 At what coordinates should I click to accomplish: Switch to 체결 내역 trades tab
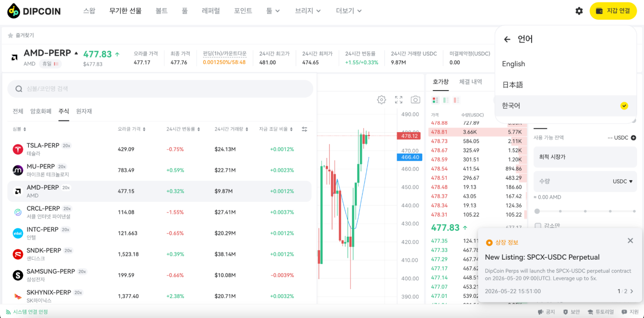coord(470,82)
